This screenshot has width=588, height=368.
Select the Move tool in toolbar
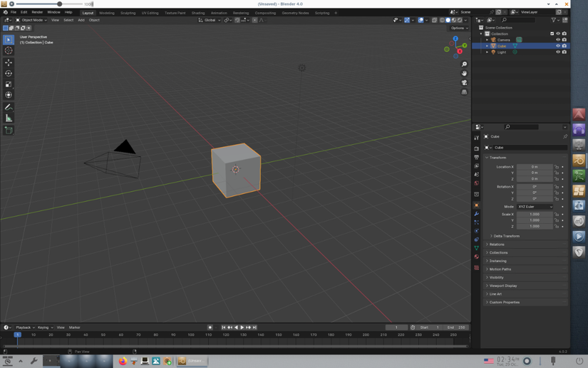click(9, 63)
